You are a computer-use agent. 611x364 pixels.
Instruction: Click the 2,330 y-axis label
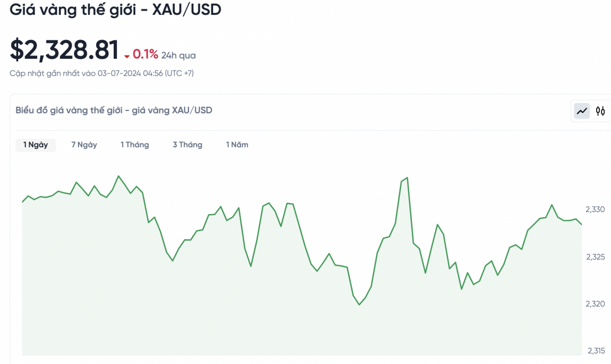(x=595, y=209)
